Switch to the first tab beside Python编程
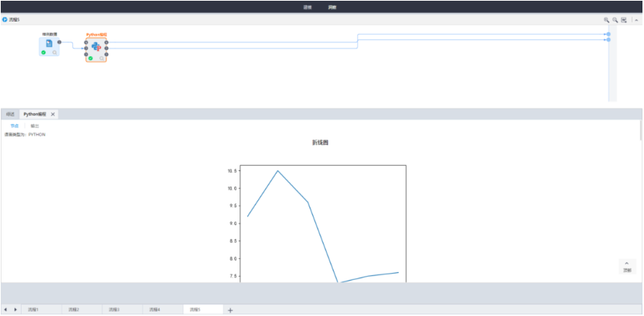The image size is (644, 316). pos(11,114)
